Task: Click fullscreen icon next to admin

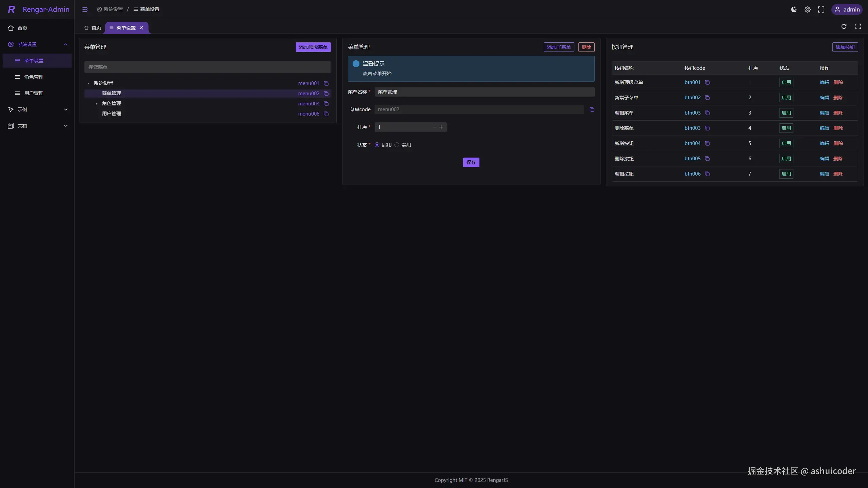Action: [x=821, y=9]
